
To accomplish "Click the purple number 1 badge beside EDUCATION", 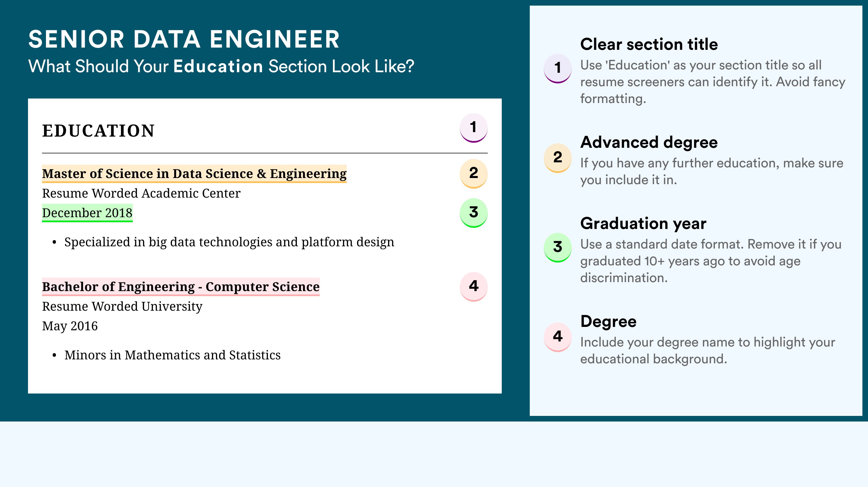I will (473, 128).
